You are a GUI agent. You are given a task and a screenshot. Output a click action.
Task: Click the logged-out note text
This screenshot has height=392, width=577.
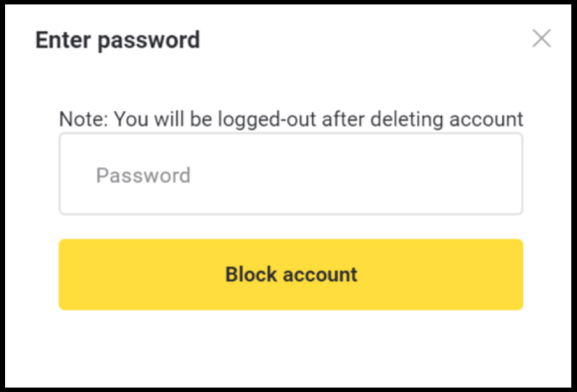[291, 119]
